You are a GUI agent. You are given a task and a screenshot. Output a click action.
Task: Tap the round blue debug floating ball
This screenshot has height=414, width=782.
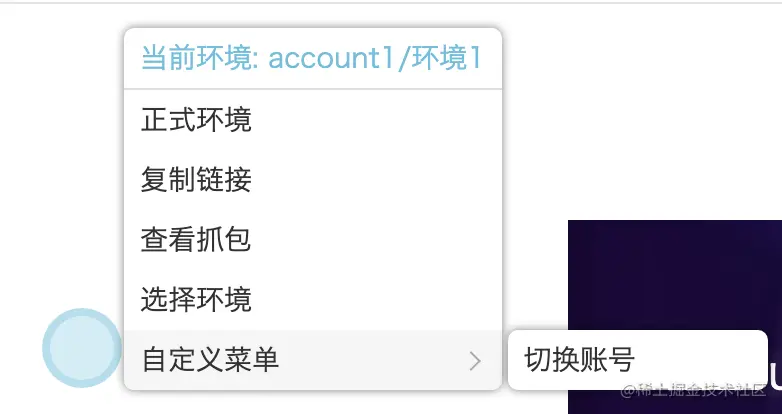coord(82,348)
